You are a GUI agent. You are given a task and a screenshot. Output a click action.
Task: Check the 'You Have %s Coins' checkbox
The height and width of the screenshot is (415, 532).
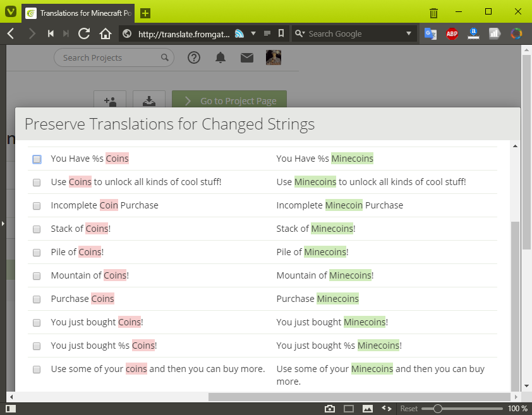pos(37,159)
